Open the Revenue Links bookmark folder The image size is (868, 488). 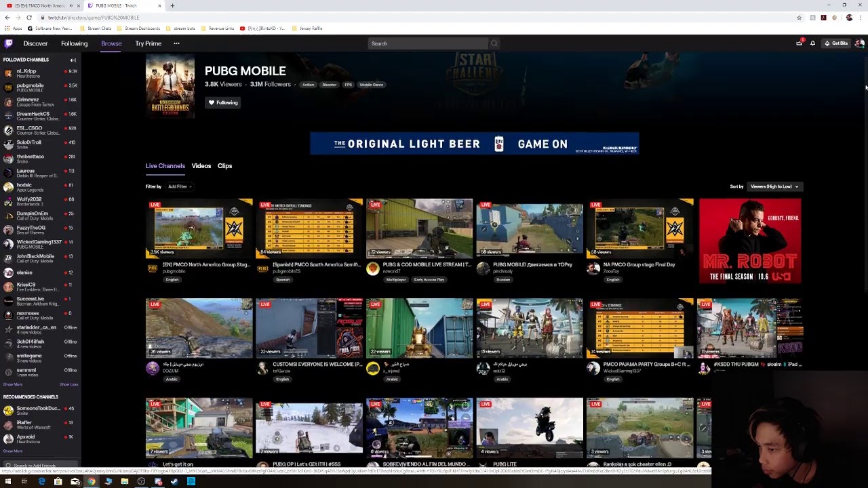click(x=217, y=28)
